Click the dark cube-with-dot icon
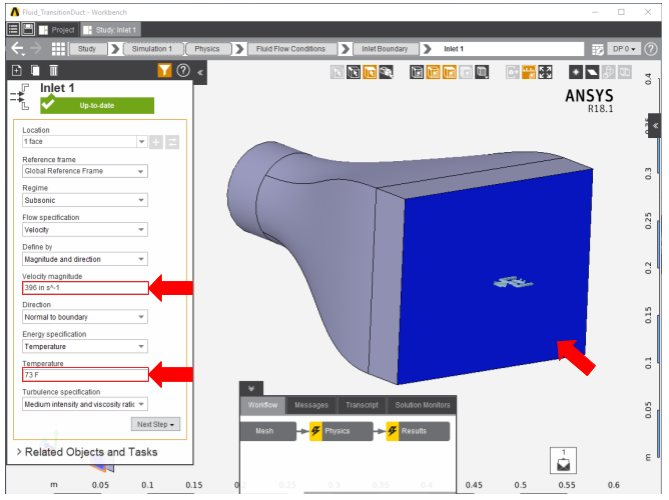 click(x=417, y=72)
